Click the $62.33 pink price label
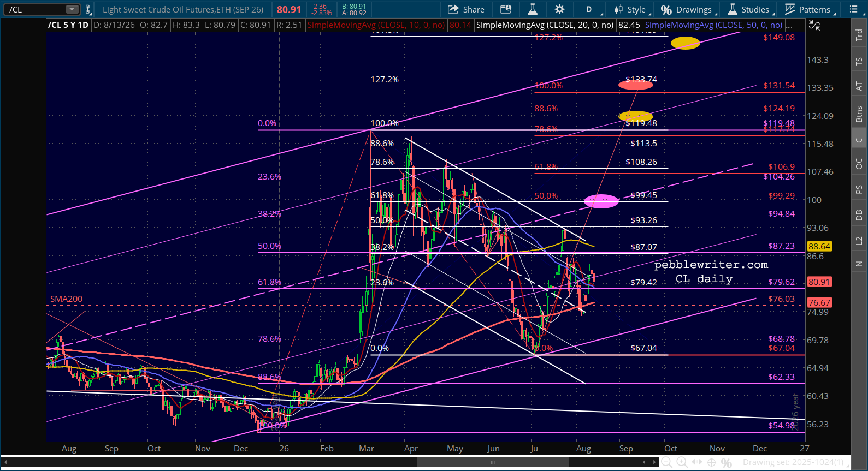 (781, 377)
